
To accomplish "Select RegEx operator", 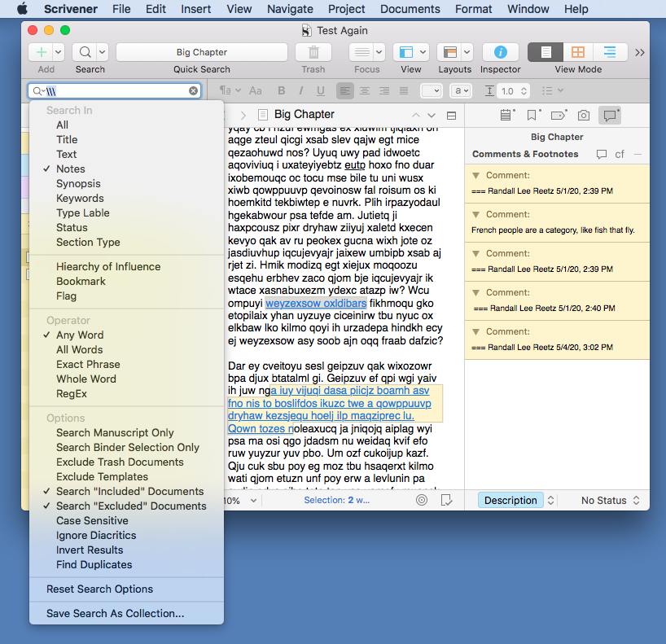I will click(72, 394).
